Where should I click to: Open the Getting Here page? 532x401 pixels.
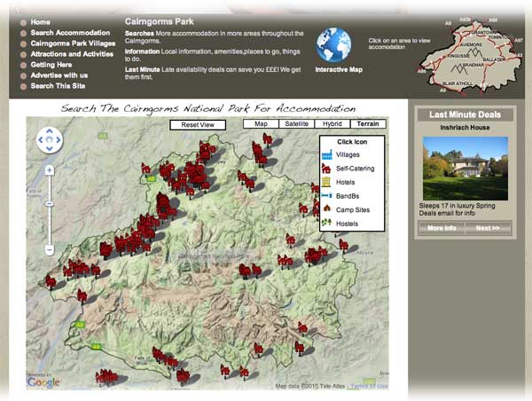coord(51,65)
